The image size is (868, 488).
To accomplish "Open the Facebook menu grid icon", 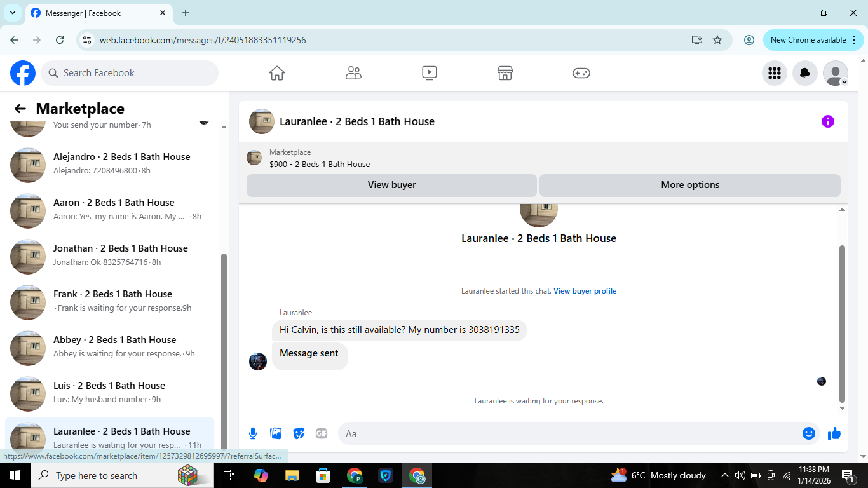I will coord(775,73).
